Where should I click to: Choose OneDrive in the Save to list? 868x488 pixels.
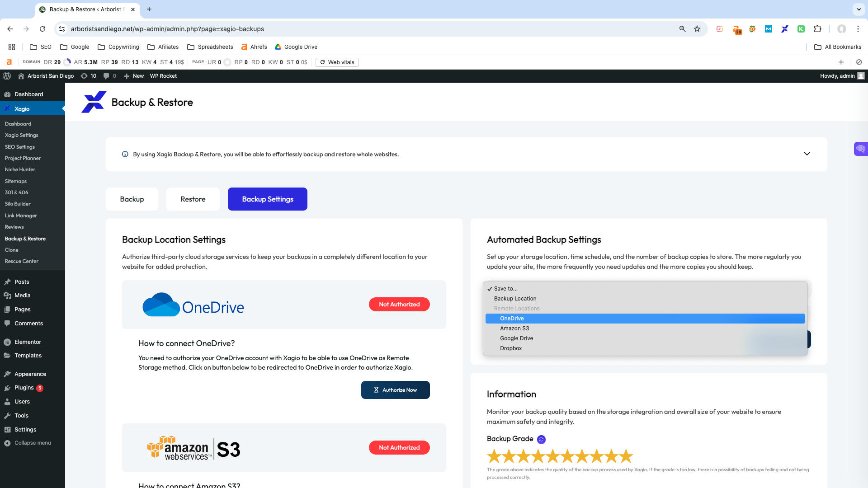click(645, 319)
